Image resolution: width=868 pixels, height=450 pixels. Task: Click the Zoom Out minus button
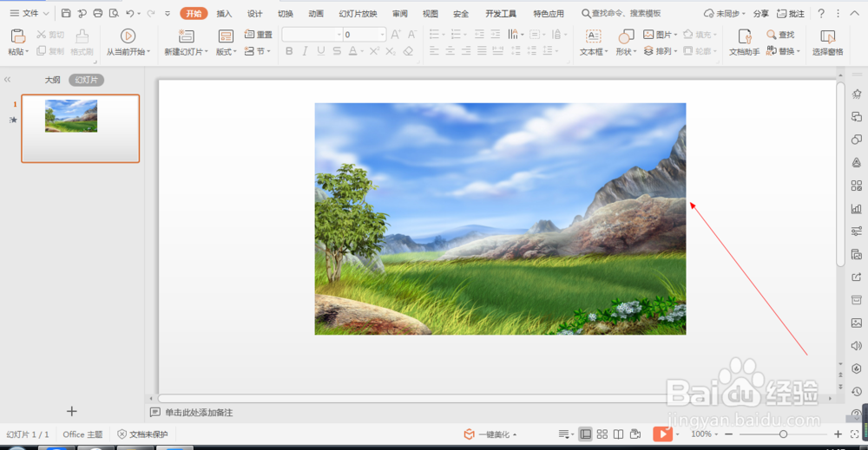729,434
